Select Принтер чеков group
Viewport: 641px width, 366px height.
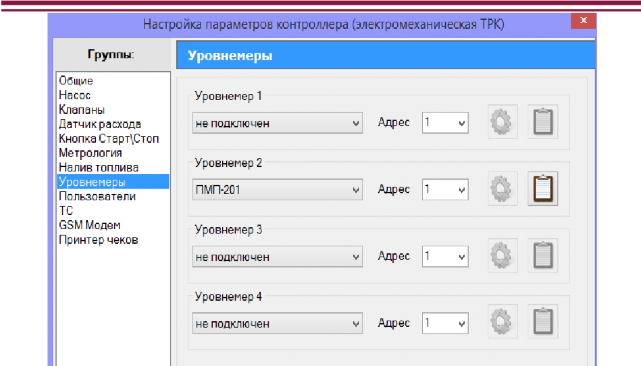click(113, 240)
